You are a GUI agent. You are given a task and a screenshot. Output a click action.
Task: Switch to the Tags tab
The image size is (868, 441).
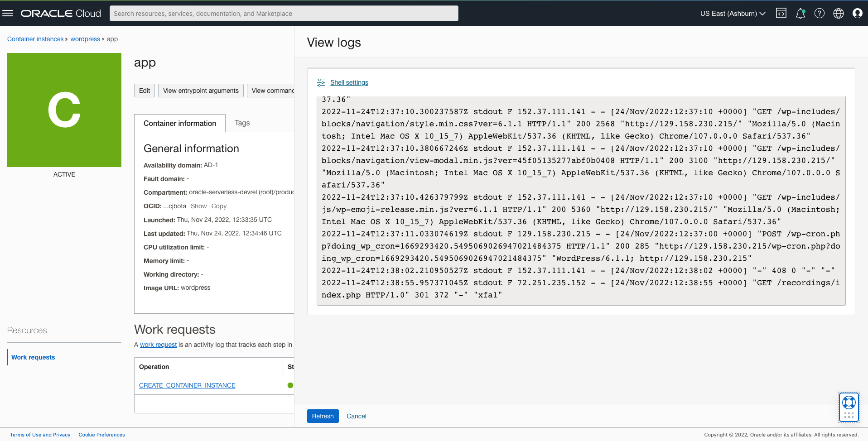click(x=242, y=123)
